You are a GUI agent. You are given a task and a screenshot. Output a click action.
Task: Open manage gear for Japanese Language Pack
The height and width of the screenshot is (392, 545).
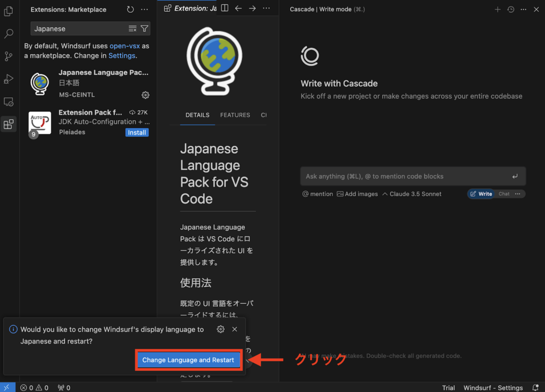tap(145, 95)
